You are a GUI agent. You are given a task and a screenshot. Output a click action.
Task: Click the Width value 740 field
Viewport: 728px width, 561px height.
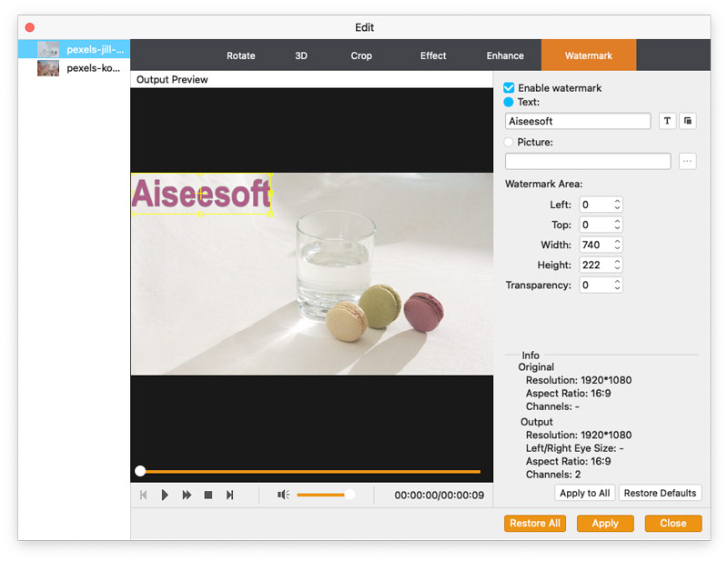tap(596, 245)
